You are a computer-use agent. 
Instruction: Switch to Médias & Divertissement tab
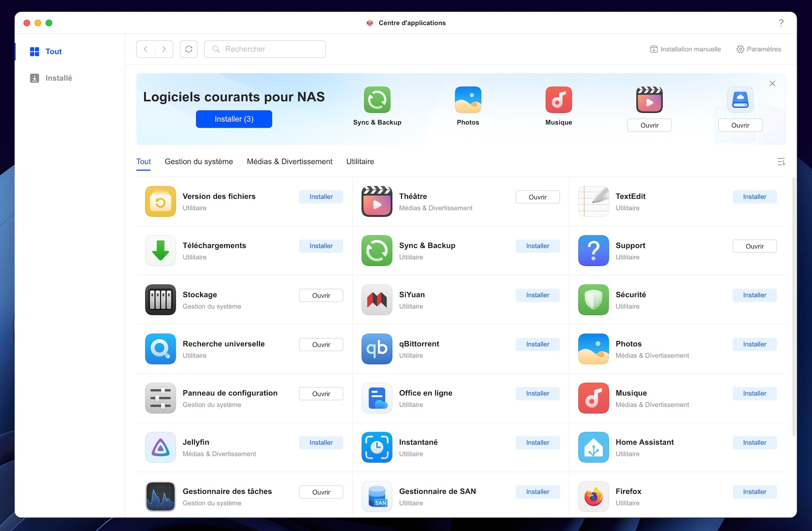pyautogui.click(x=289, y=162)
